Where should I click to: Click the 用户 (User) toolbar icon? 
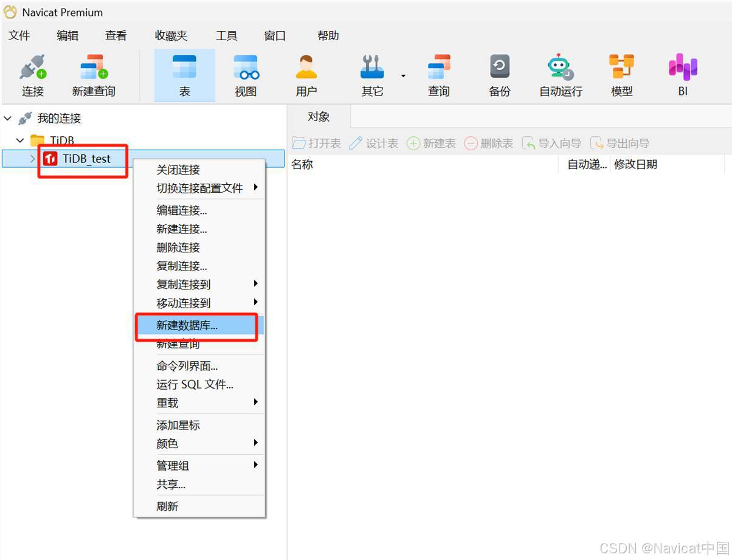coord(306,67)
